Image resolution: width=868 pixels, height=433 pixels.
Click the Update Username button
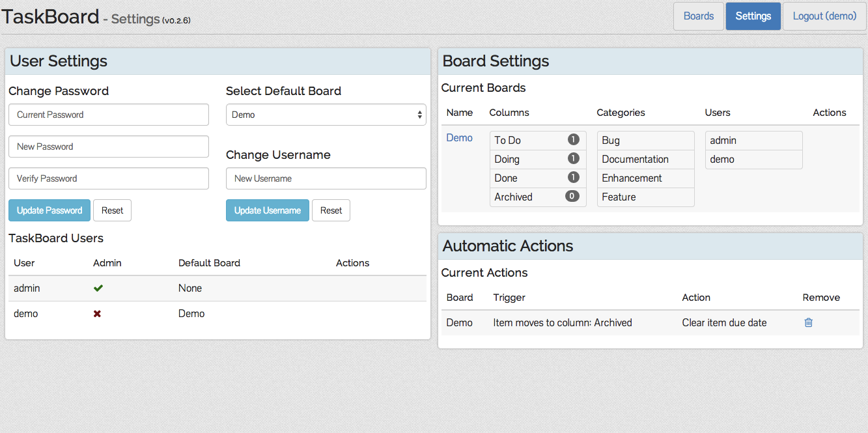pos(267,210)
